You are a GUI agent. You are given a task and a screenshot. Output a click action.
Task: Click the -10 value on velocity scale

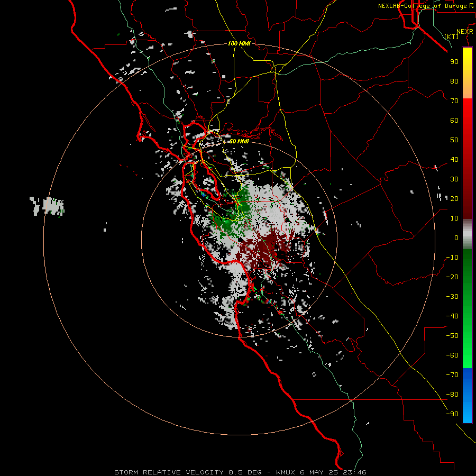pyautogui.click(x=452, y=258)
